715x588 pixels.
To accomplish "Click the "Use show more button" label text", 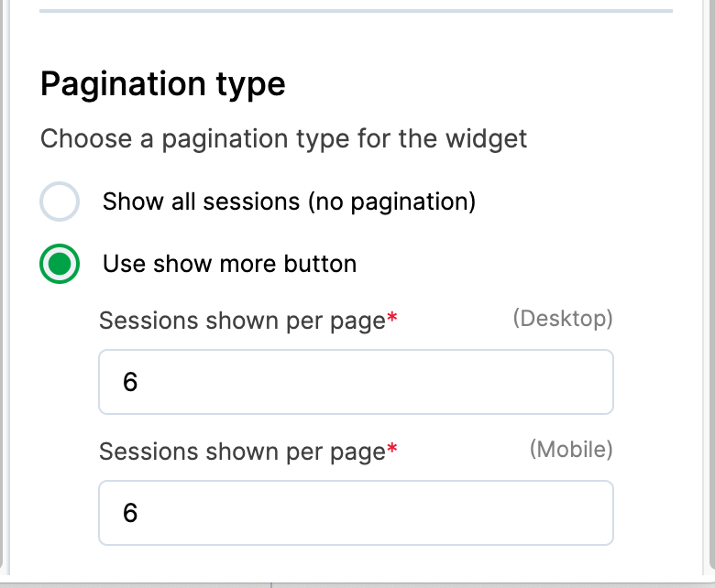I will pos(229,265).
